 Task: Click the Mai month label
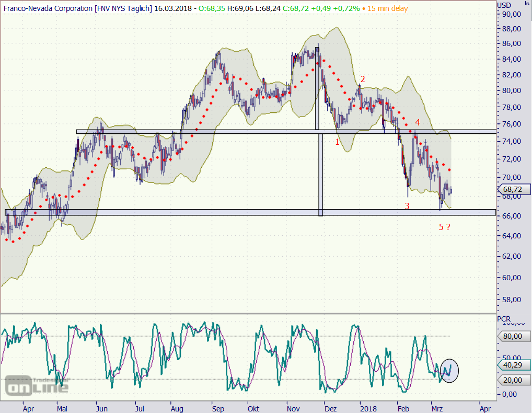coord(62,409)
